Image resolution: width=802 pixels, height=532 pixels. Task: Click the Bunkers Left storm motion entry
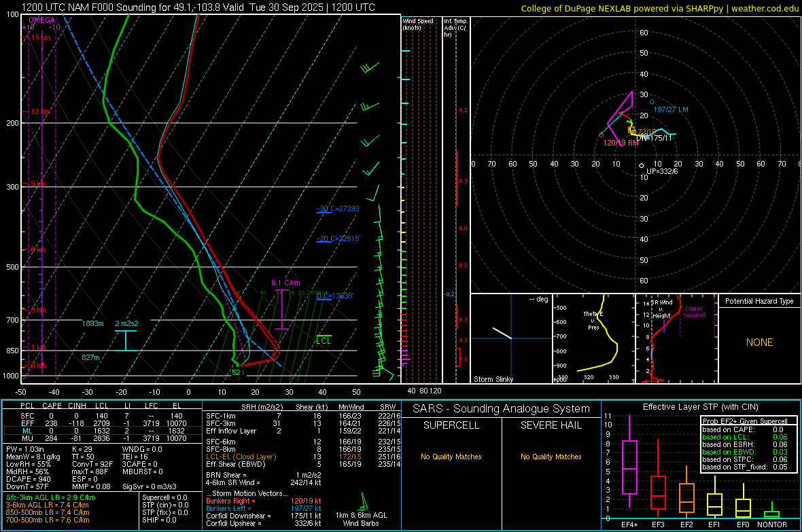[x=264, y=508]
